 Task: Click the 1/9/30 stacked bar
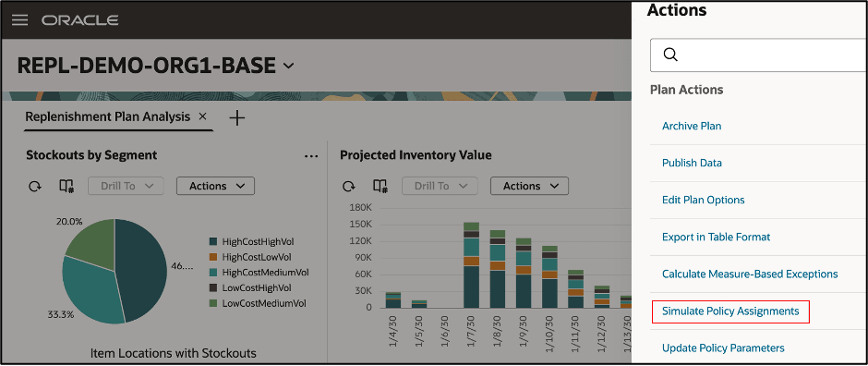pyautogui.click(x=524, y=273)
